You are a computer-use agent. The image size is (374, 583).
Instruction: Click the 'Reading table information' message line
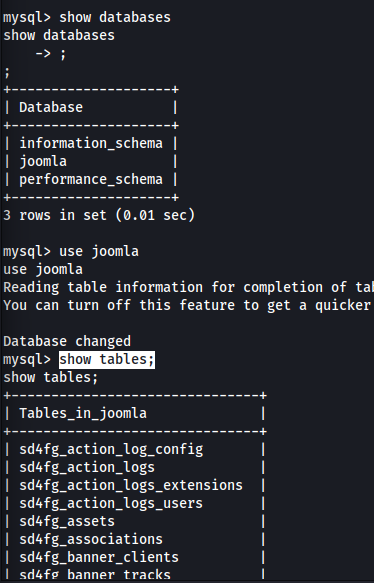188,287
